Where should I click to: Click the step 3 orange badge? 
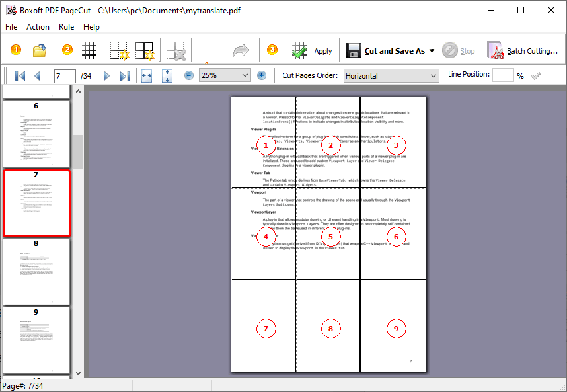pos(272,50)
